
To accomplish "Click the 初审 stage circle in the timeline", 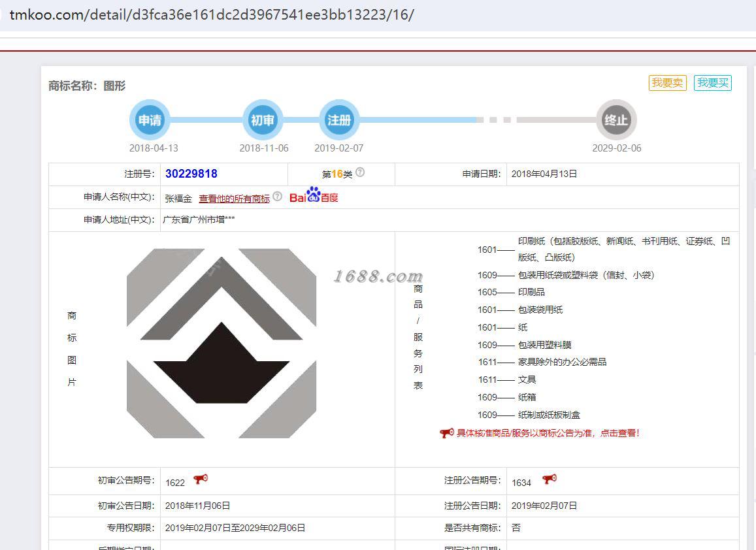I will click(x=263, y=120).
